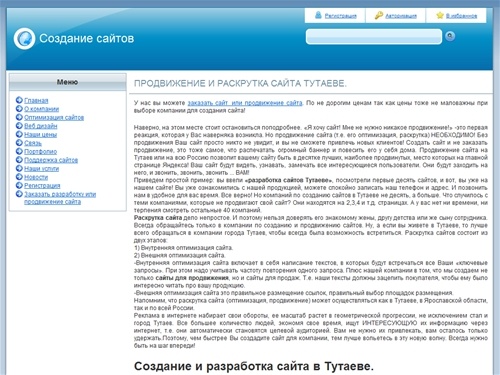Click the Создание сайтов header title
The height and width of the screenshot is (375, 500).
click(x=87, y=38)
